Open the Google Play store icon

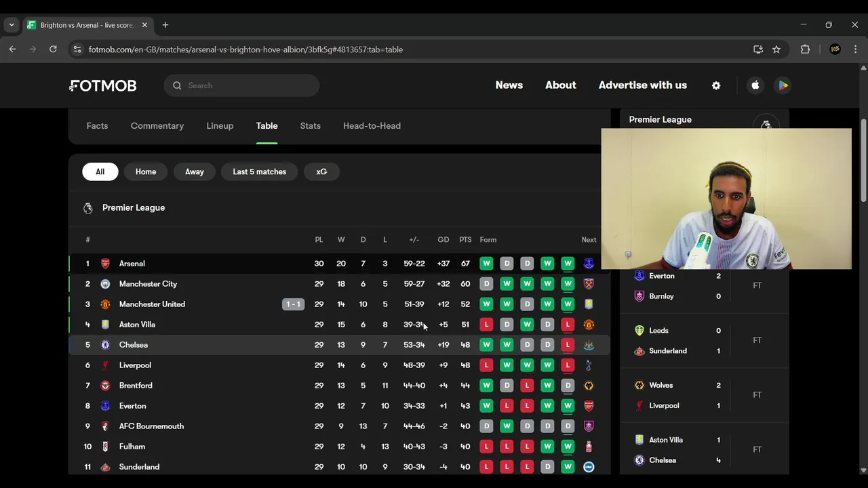click(783, 85)
